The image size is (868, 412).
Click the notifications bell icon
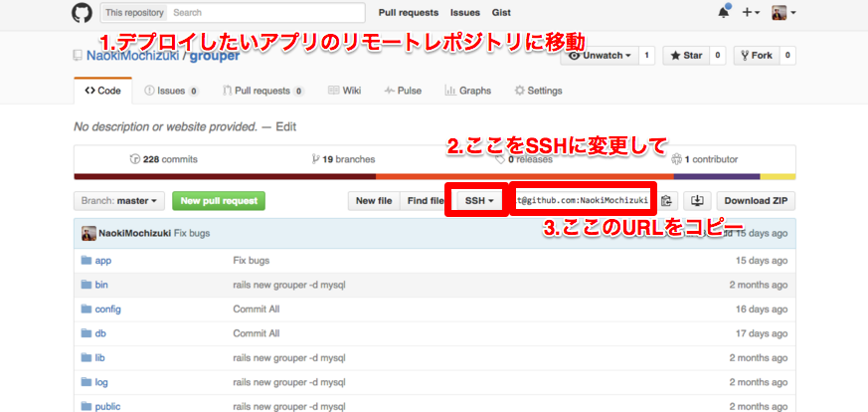724,12
